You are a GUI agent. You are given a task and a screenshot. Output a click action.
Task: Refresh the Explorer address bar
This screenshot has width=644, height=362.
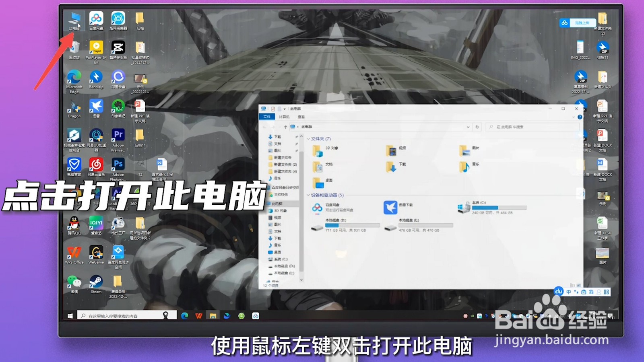point(477,127)
